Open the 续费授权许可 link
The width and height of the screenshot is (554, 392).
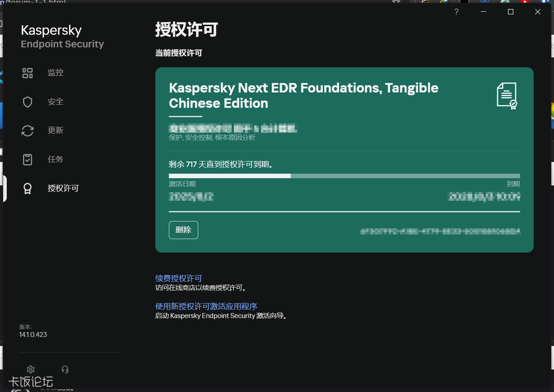click(x=179, y=278)
